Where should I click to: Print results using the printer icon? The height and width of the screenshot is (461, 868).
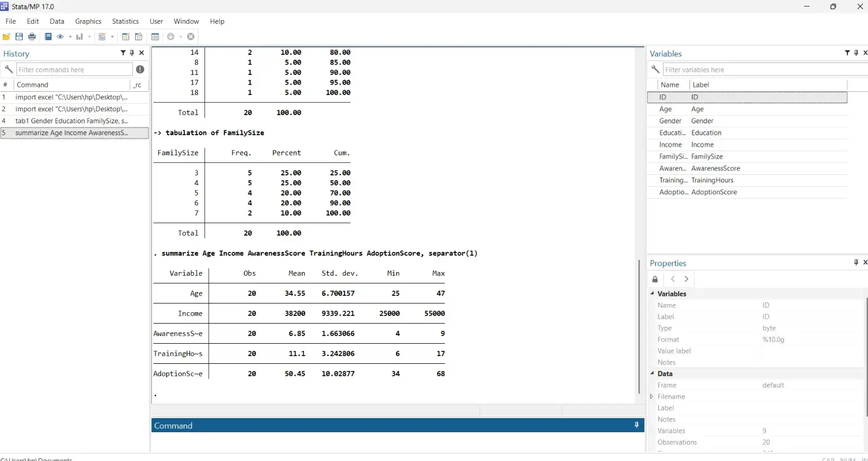click(32, 37)
